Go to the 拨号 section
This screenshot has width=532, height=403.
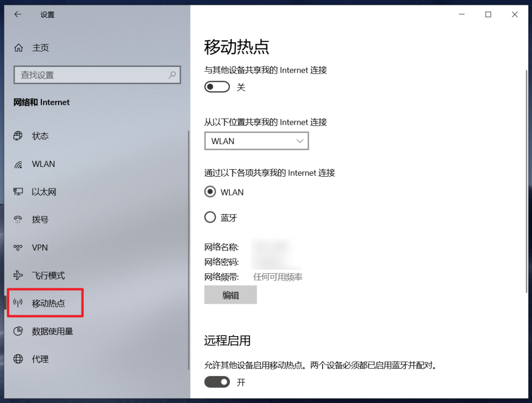click(40, 219)
